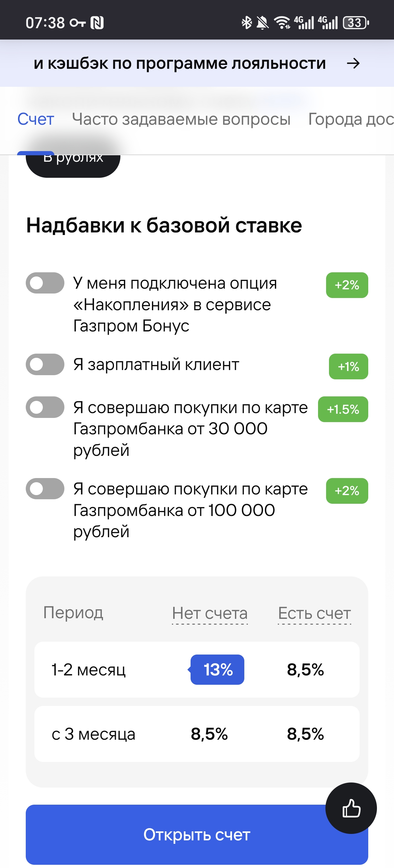Turn on purchases from 30 000 rubles toggle

pyautogui.click(x=45, y=407)
